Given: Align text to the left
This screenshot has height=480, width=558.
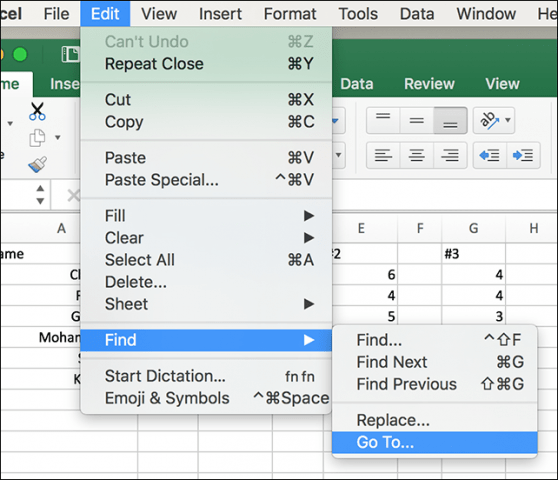Looking at the screenshot, I should (x=383, y=155).
